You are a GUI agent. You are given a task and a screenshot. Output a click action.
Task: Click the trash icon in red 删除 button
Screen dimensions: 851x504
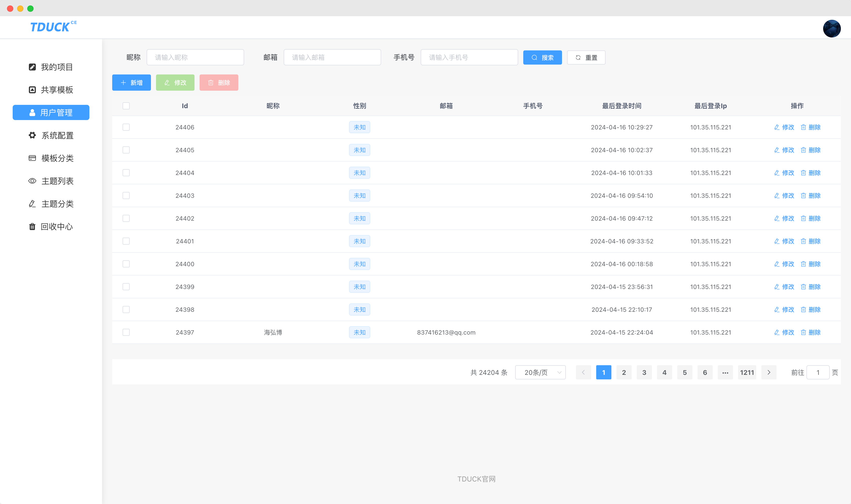coord(210,83)
